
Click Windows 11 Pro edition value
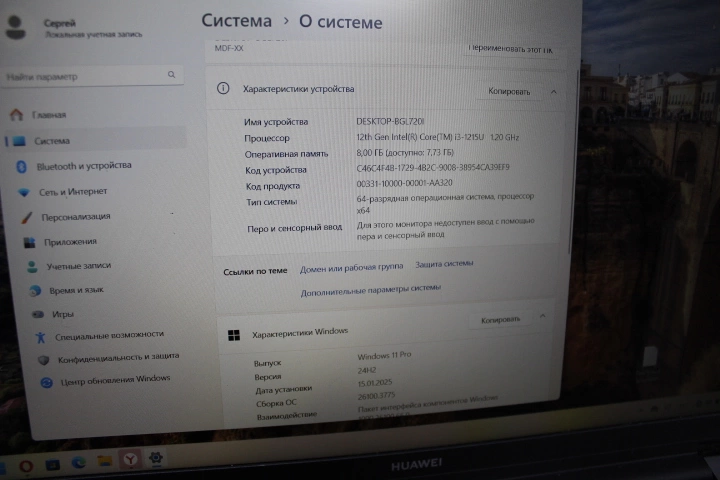[x=384, y=355]
